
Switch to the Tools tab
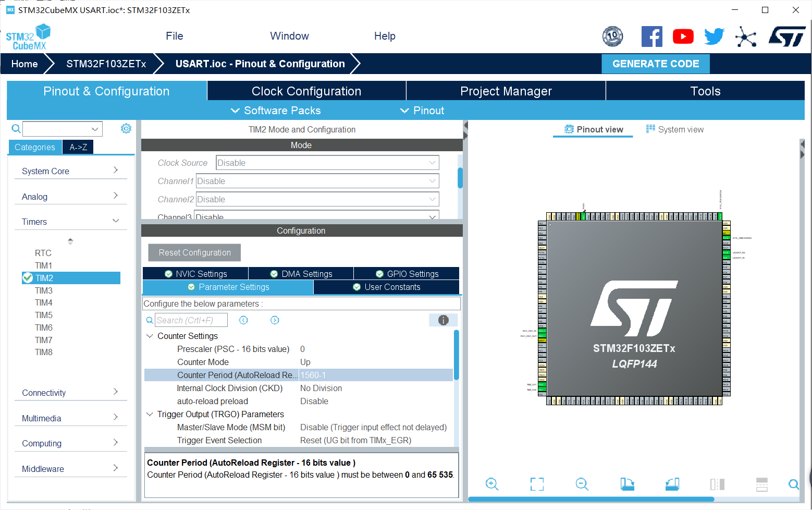tap(705, 91)
